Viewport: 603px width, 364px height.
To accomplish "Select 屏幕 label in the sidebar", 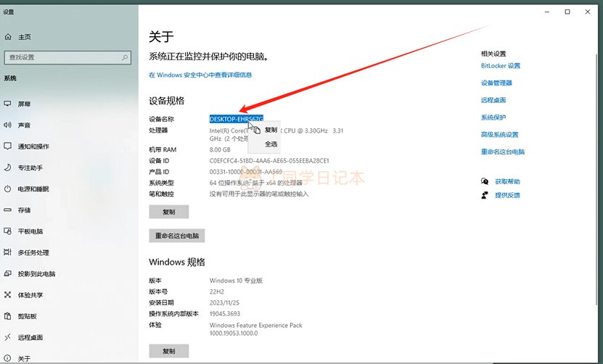I will [x=24, y=104].
